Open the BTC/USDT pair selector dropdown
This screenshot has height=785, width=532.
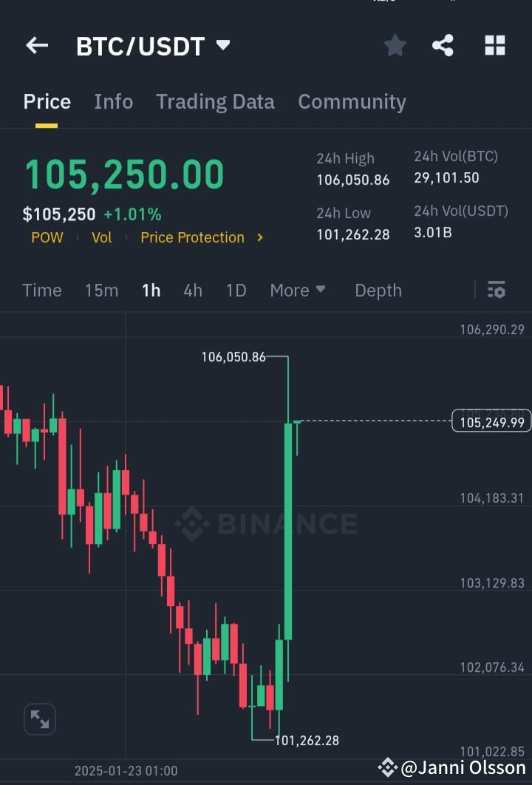pyautogui.click(x=222, y=45)
